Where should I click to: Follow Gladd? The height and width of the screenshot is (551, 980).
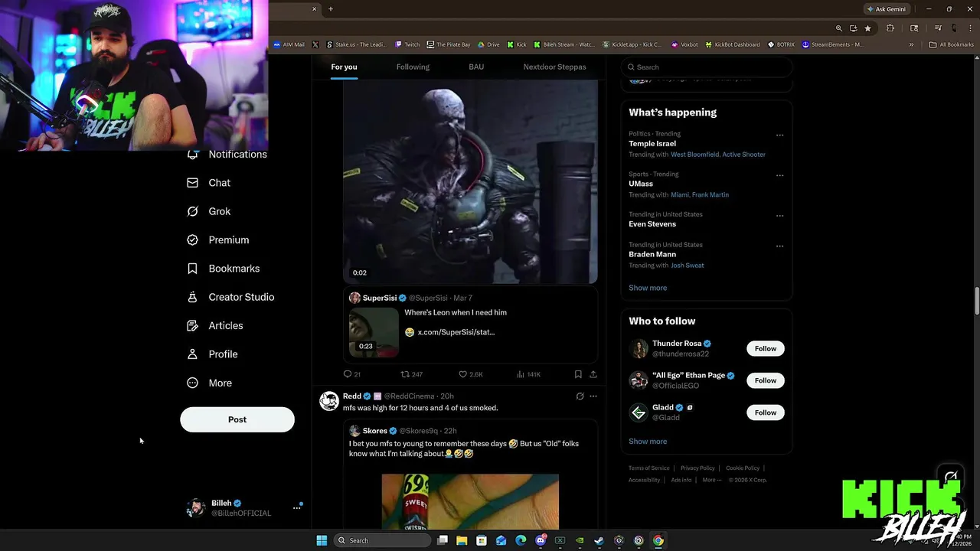(766, 412)
